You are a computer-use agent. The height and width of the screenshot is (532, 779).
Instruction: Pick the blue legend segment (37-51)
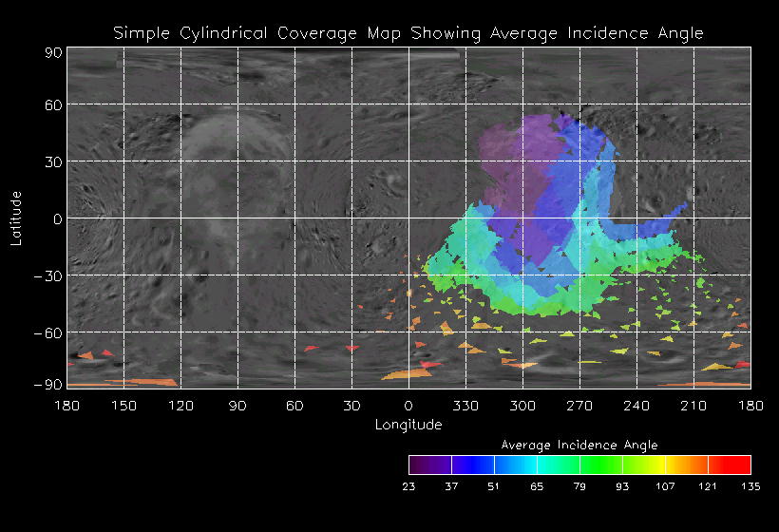[473, 465]
